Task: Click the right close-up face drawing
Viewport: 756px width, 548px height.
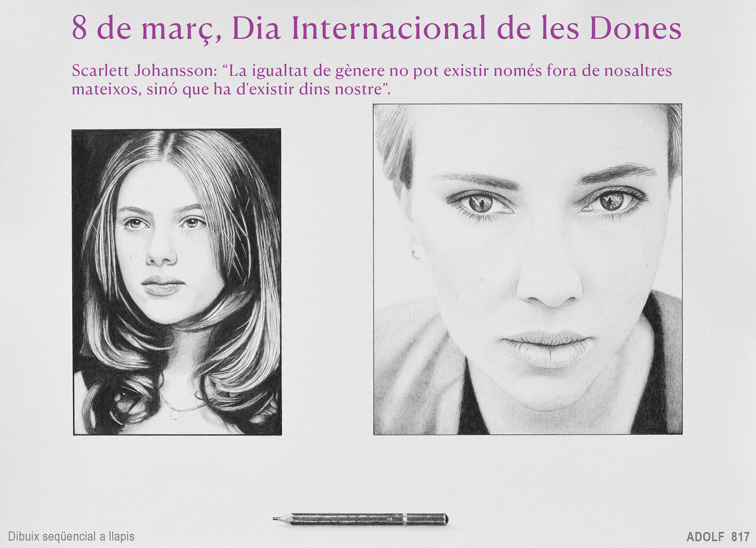Action: (x=527, y=269)
